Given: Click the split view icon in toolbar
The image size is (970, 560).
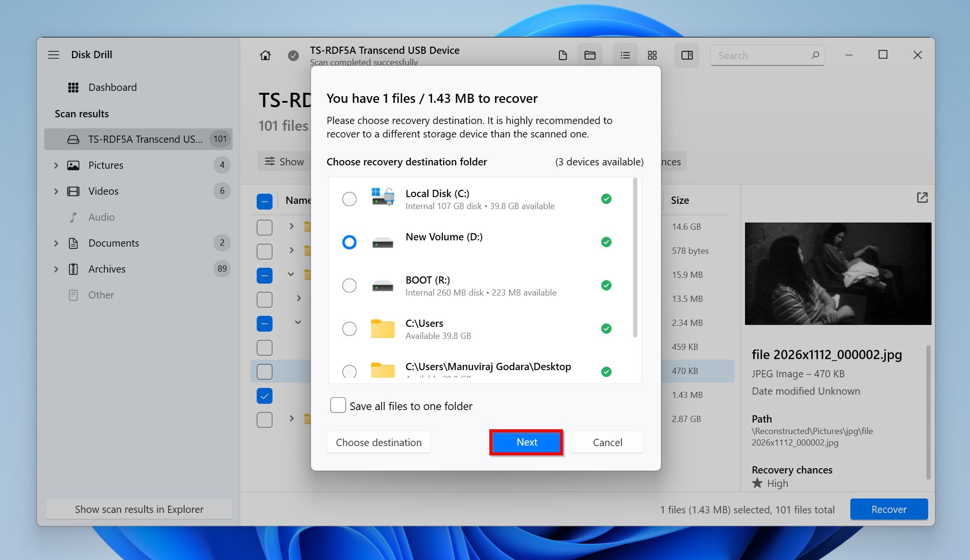Looking at the screenshot, I should pos(686,55).
